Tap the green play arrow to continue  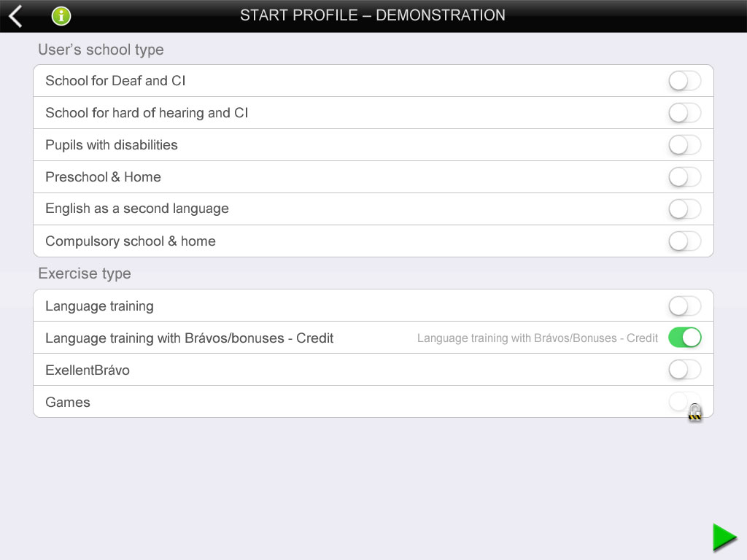point(724,537)
